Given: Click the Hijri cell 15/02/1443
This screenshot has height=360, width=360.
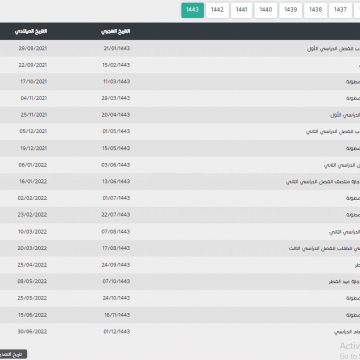Looking at the screenshot, I should [x=116, y=65].
